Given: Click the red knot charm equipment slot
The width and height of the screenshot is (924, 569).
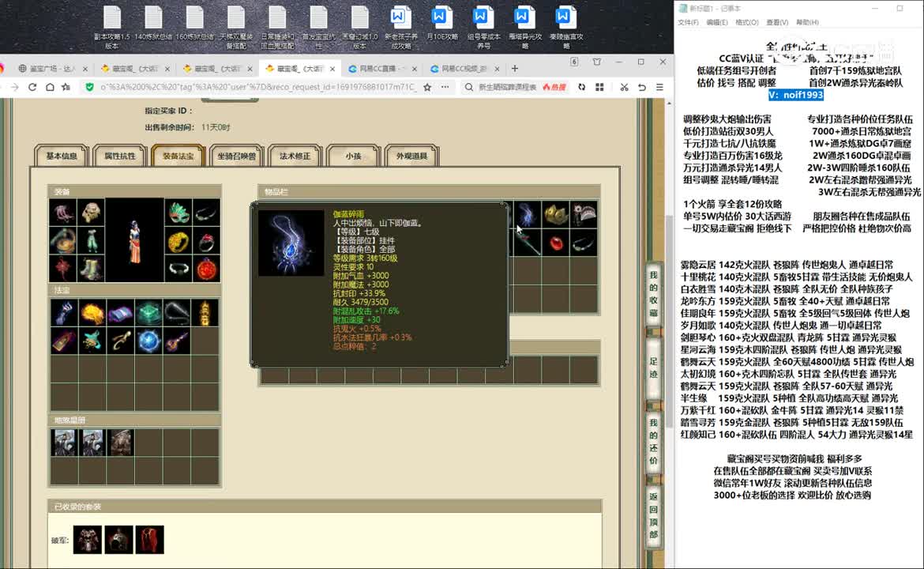Looking at the screenshot, I should (63, 269).
